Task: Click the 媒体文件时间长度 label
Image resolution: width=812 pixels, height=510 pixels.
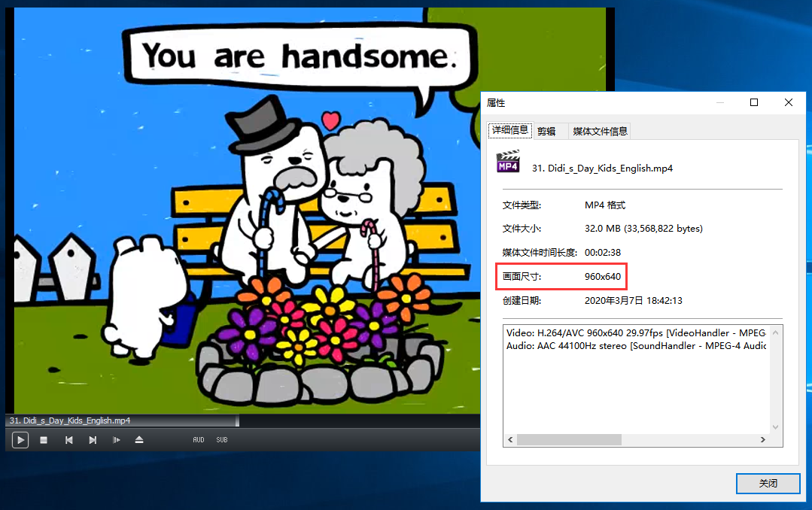Action: [540, 253]
